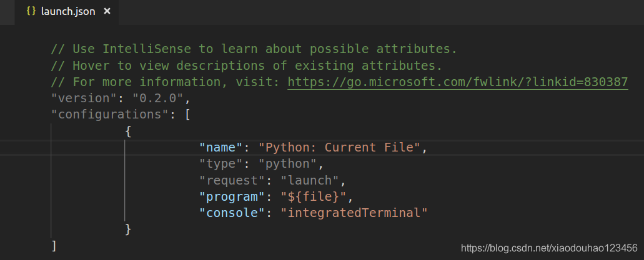Click the "name" key
Screen dimensions: 644x260
click(x=222, y=148)
